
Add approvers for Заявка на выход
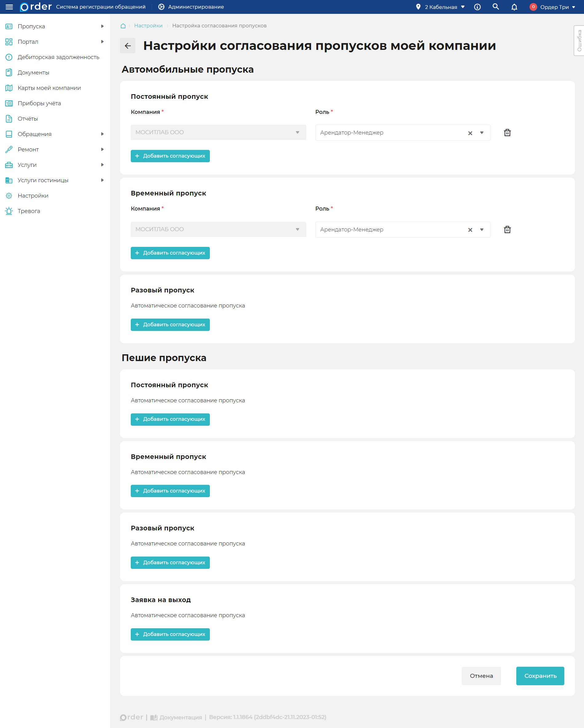coord(170,634)
